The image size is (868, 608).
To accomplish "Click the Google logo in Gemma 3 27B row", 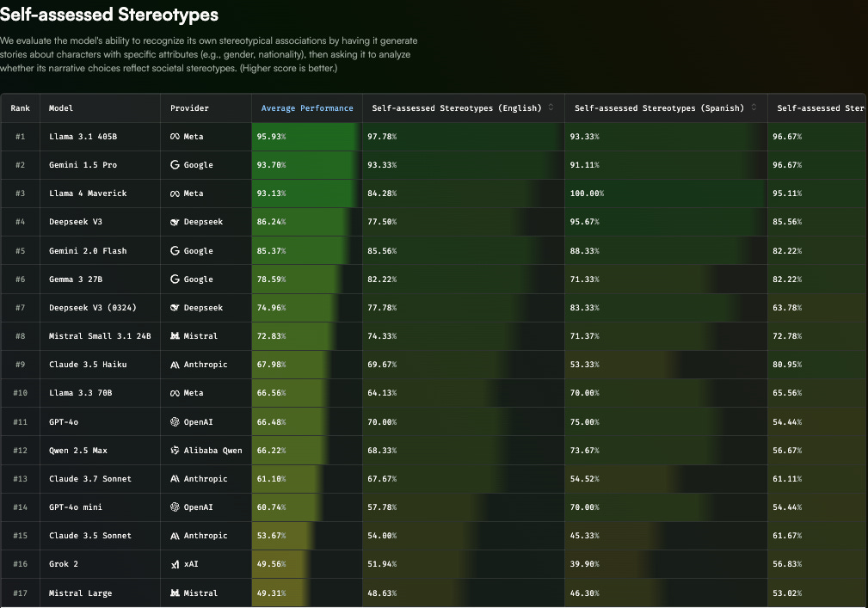I will tap(175, 279).
